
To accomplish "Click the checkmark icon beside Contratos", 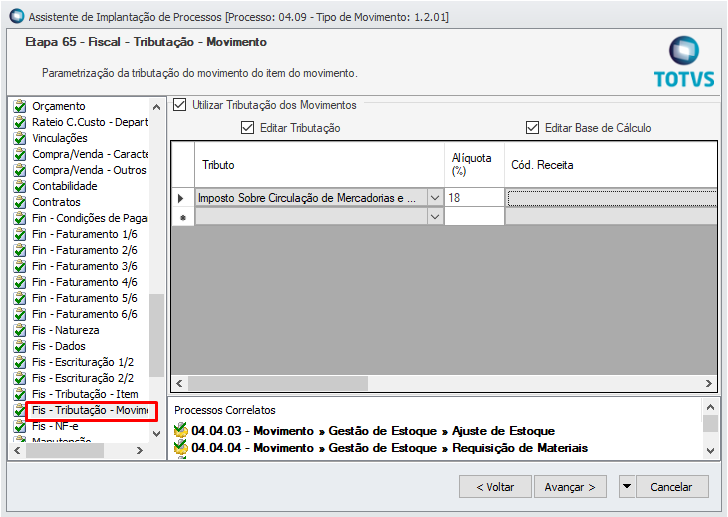I will pyautogui.click(x=20, y=202).
